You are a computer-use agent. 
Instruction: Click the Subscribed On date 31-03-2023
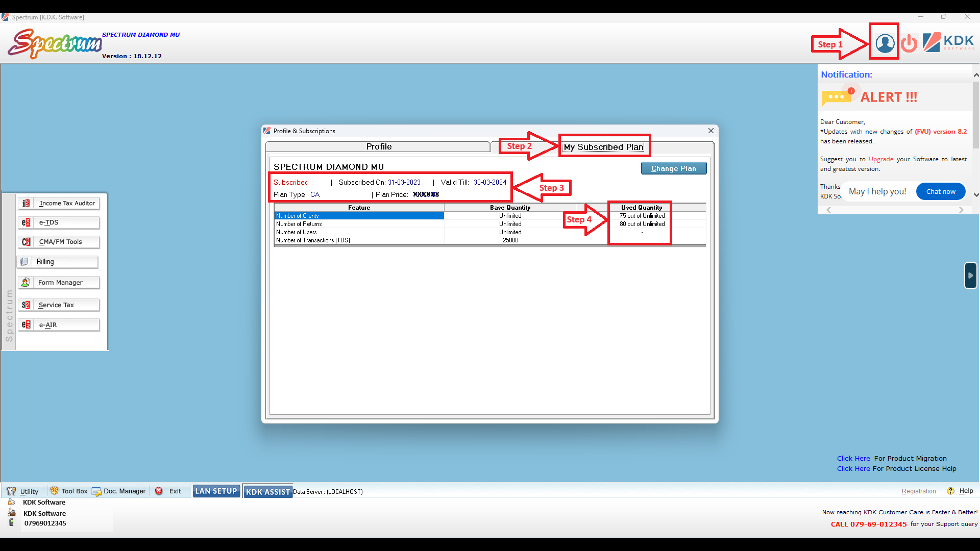click(x=404, y=182)
